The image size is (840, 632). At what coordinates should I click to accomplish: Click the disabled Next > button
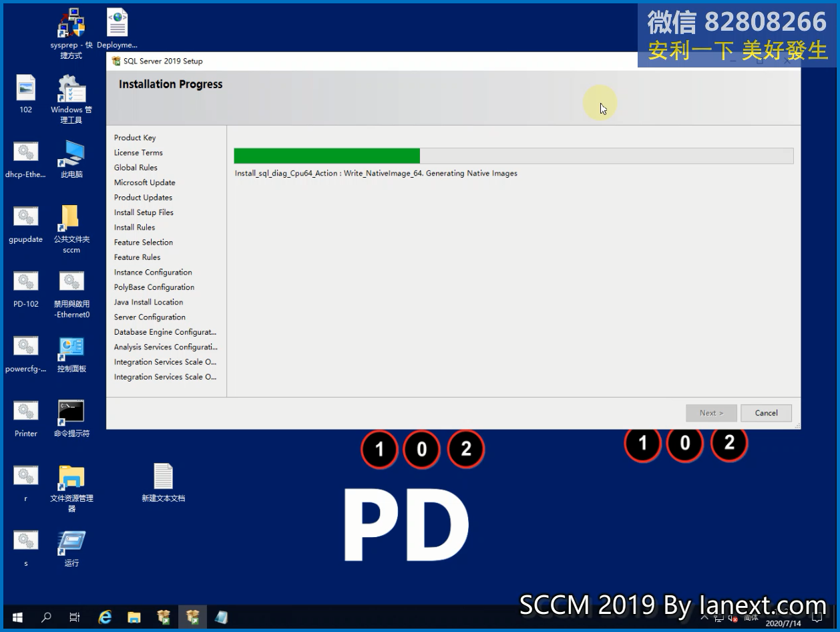click(x=711, y=413)
